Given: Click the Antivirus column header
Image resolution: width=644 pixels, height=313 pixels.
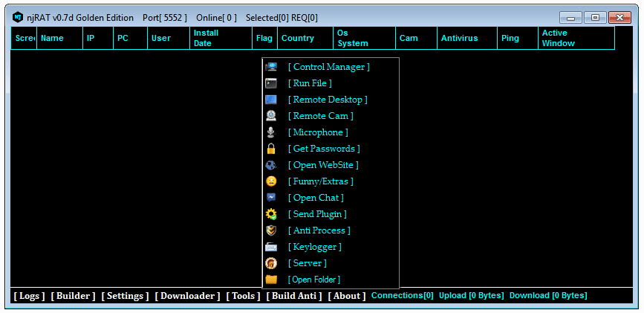Looking at the screenshot, I should pos(467,38).
